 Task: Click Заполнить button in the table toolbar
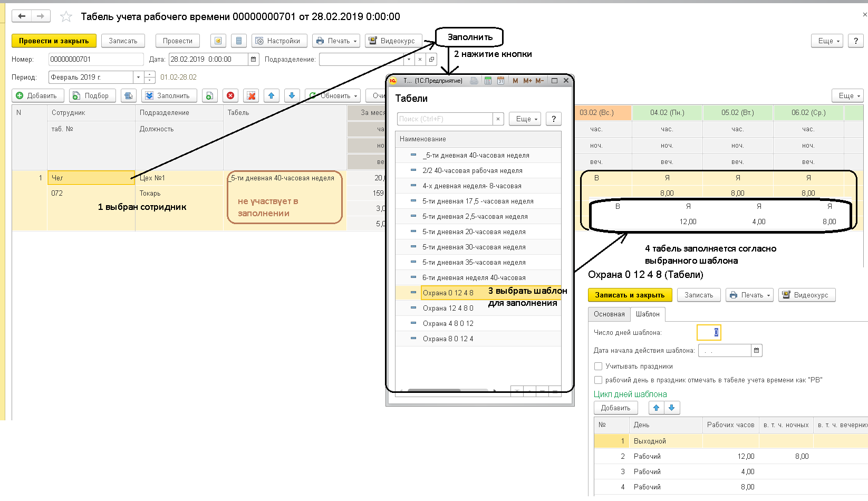[x=169, y=95]
